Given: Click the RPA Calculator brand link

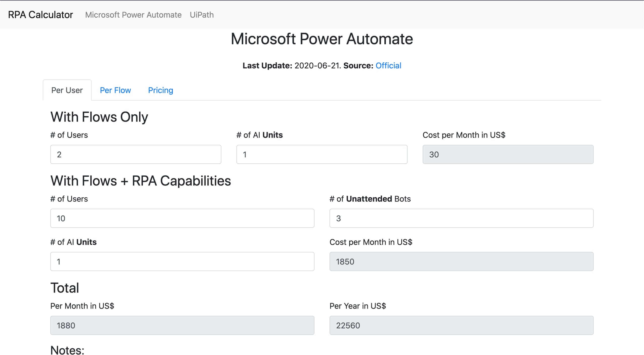Looking at the screenshot, I should pyautogui.click(x=40, y=15).
